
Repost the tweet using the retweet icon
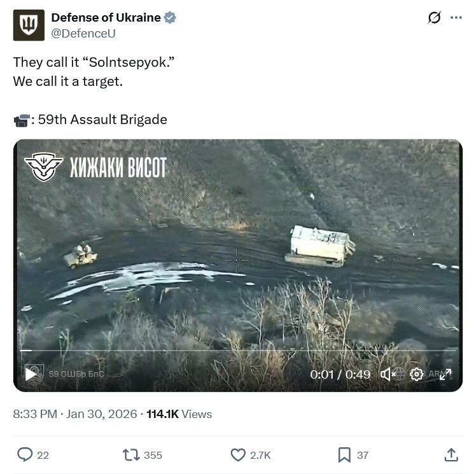(x=131, y=455)
